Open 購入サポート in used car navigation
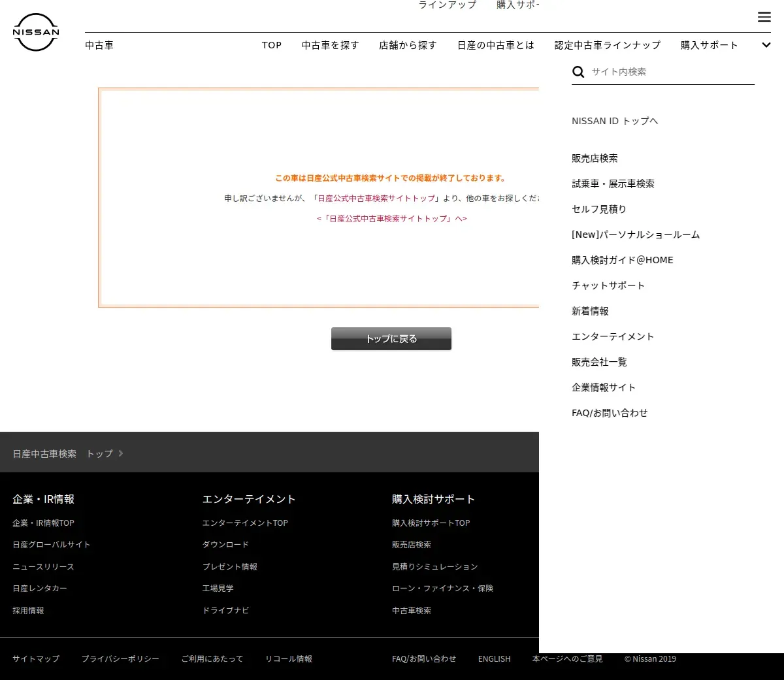Screen dimensions: 784x680 pos(710,45)
